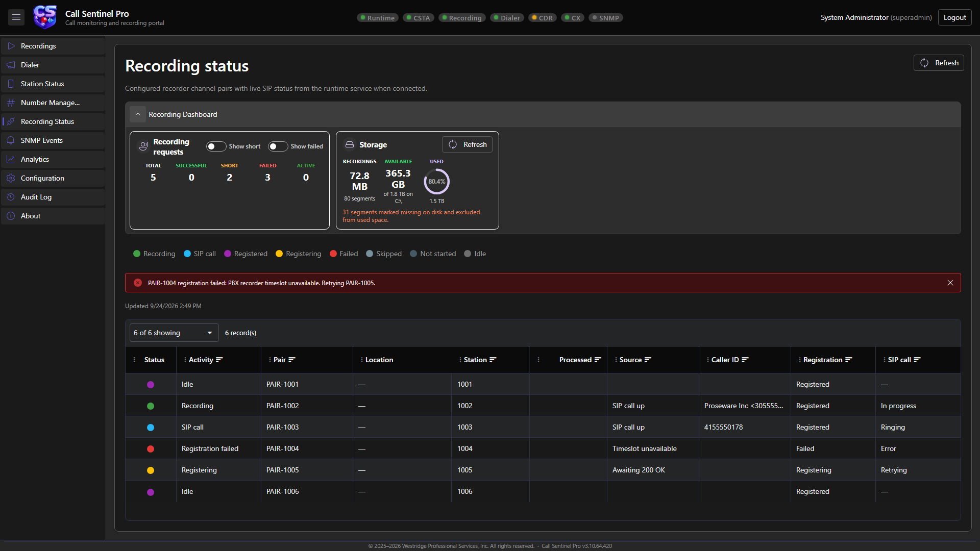Screen dimensions: 980x551
Task: Open the hamburger menu icon
Action: pos(16,17)
